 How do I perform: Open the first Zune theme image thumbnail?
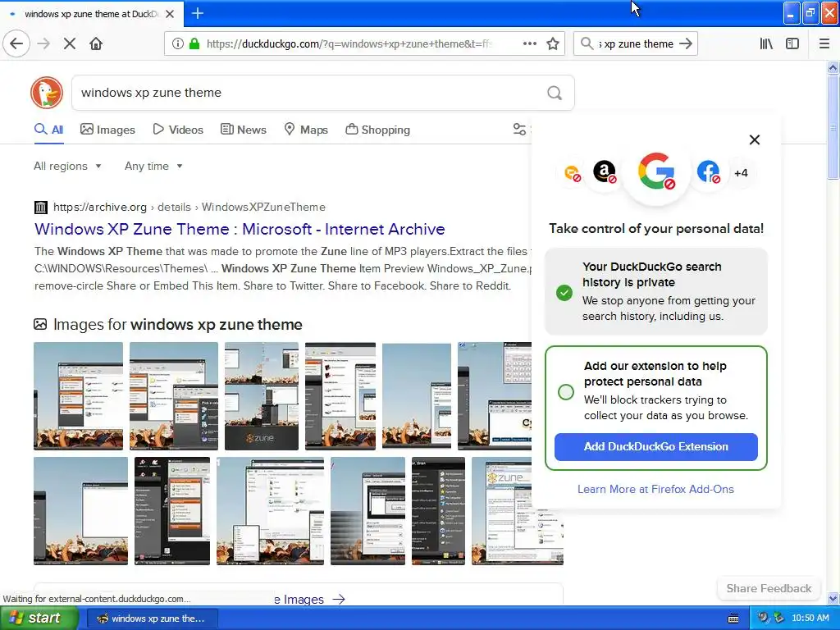click(x=78, y=396)
